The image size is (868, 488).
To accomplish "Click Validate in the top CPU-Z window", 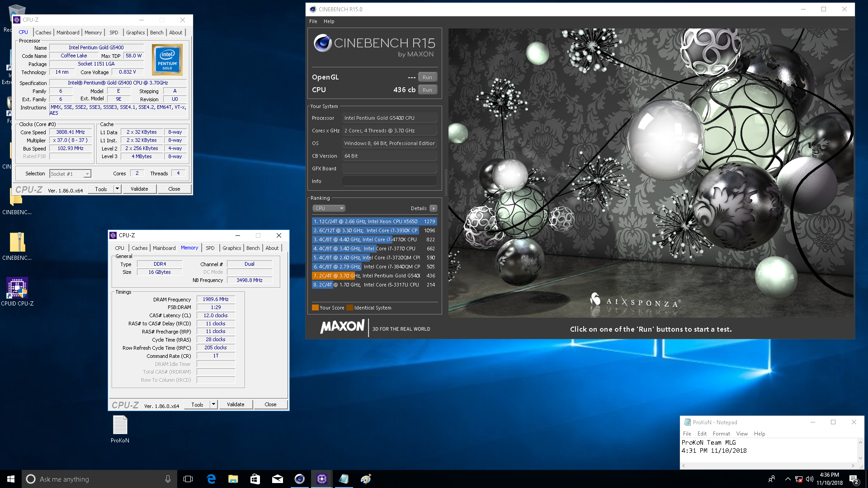I will click(139, 189).
